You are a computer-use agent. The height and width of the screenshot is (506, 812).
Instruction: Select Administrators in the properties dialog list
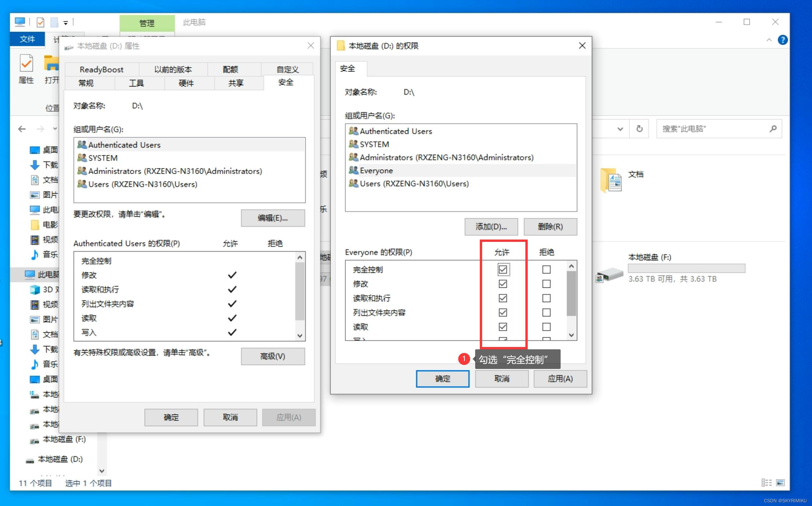(189, 171)
